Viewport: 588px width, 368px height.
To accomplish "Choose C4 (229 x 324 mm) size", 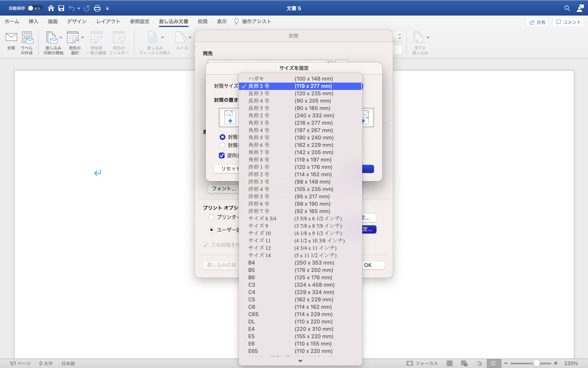I will coord(301,292).
